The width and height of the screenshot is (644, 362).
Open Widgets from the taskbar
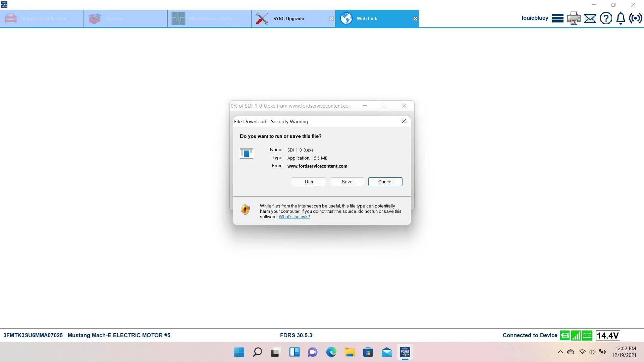[x=294, y=352]
